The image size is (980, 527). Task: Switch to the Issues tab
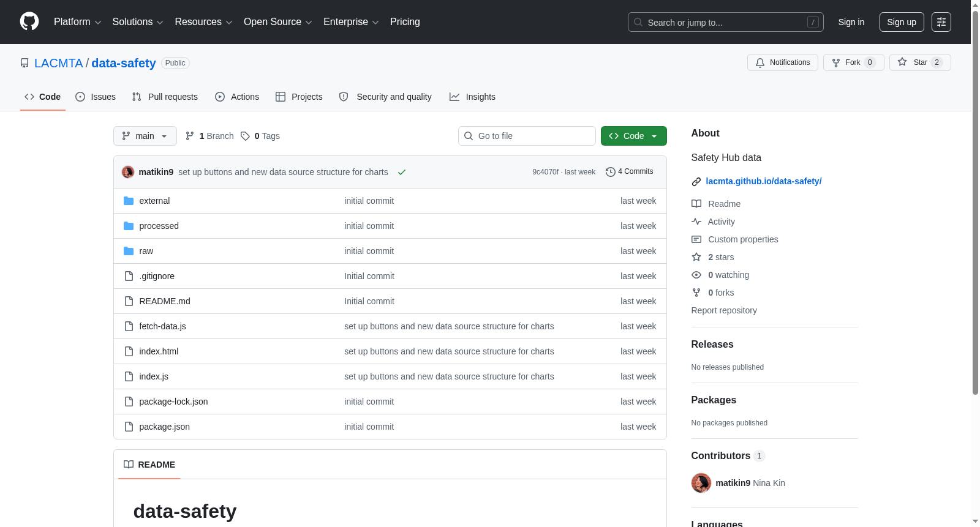96,97
